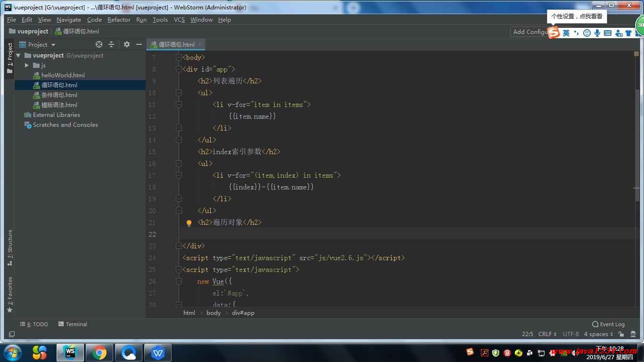The image size is (644, 362).
Task: Click Add Configuration button
Action: pos(529,32)
